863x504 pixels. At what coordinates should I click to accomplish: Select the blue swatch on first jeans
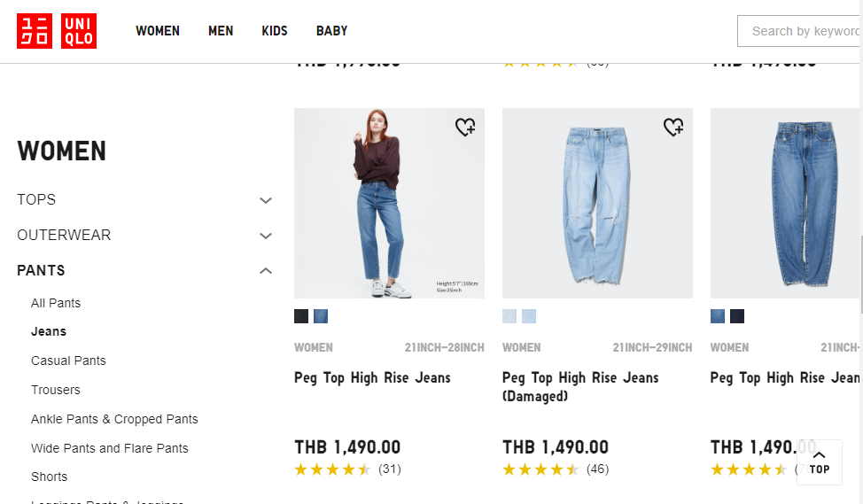321,316
